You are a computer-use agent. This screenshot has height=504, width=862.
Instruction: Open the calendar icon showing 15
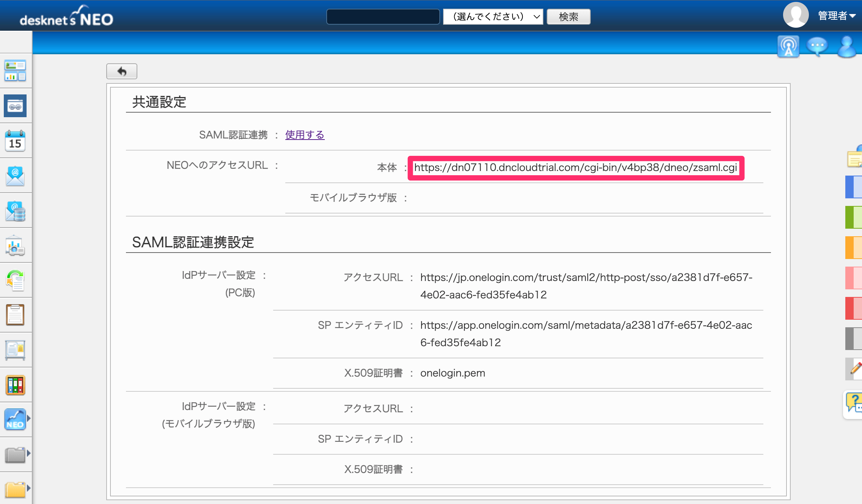tap(15, 141)
